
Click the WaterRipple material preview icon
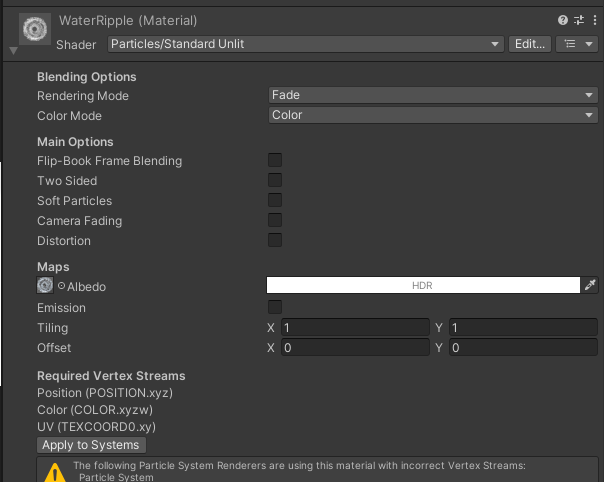(x=35, y=29)
